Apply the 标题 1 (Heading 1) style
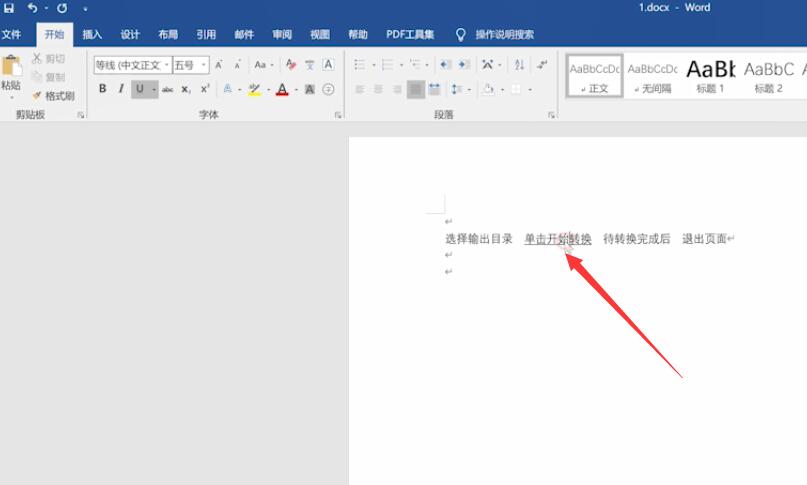Image resolution: width=807 pixels, height=485 pixels. [x=711, y=76]
